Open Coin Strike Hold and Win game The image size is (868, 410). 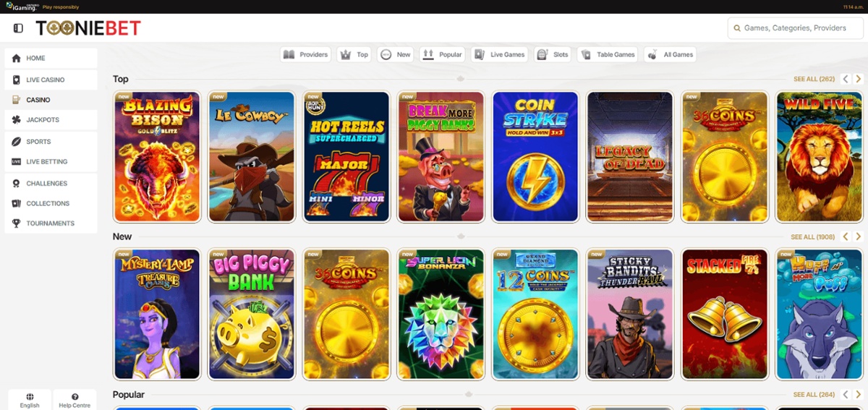point(535,156)
